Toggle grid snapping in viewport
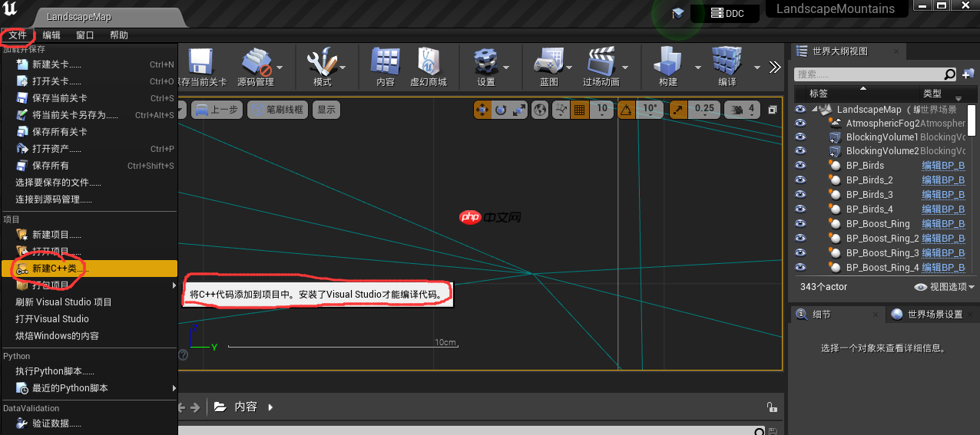Viewport: 980px width, 435px height. [579, 110]
